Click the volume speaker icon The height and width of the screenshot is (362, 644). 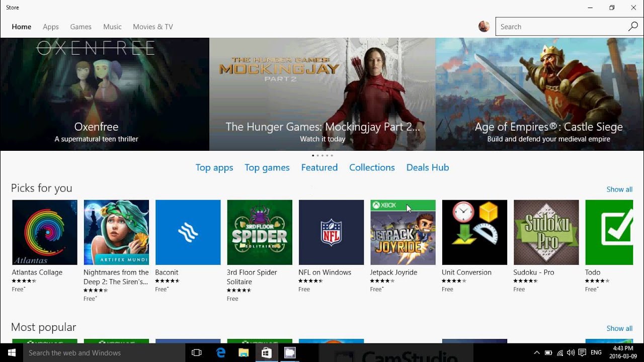(571, 353)
